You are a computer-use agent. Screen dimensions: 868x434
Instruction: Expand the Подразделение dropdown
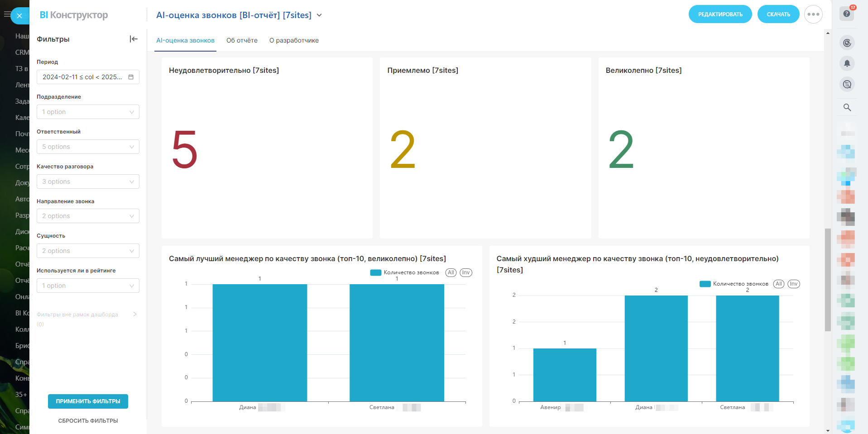(x=88, y=112)
